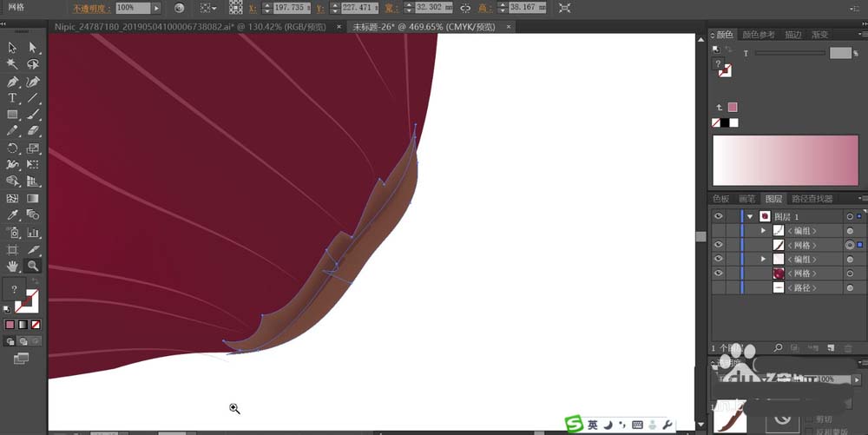Select the Shape Builder tool
This screenshot has width=868, height=435.
pos(12,181)
